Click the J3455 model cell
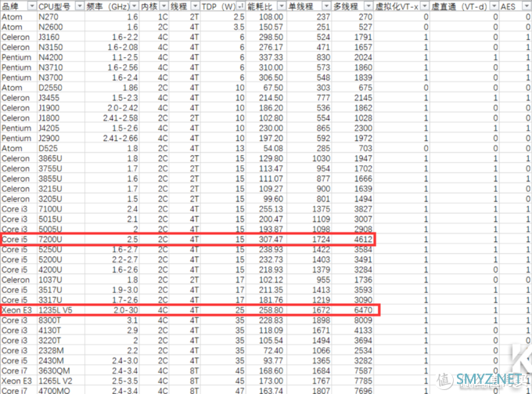The height and width of the screenshot is (394, 532). 61,98
